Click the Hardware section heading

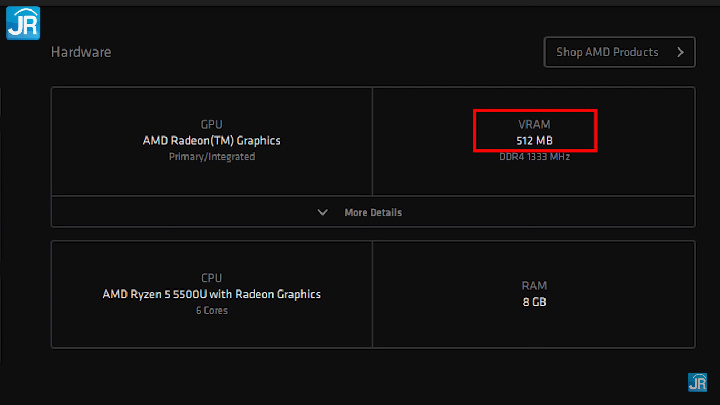81,52
